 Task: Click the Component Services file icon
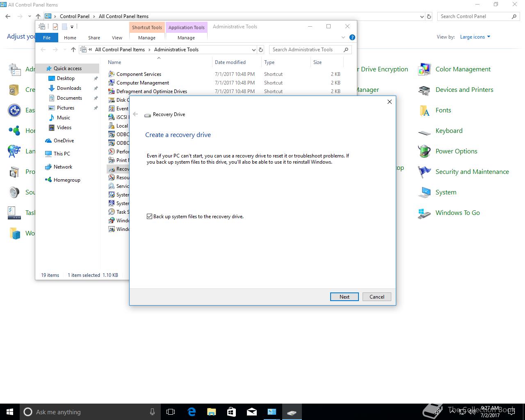point(111,74)
